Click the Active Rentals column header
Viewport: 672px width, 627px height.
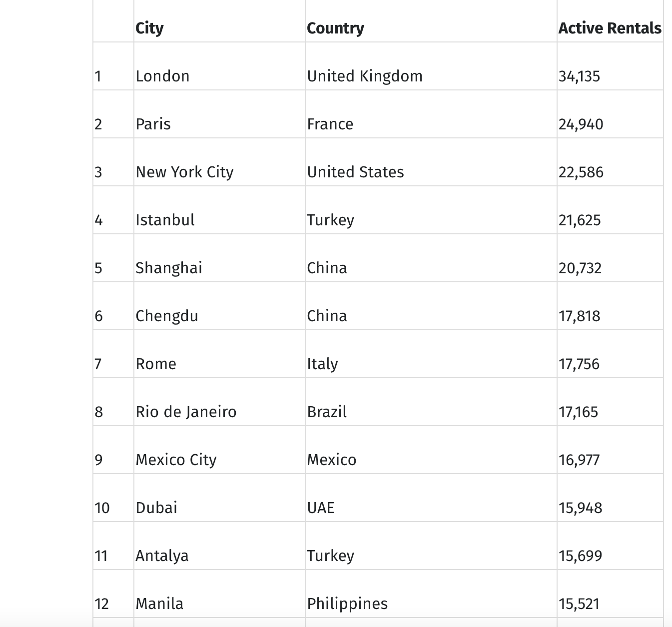tap(610, 28)
